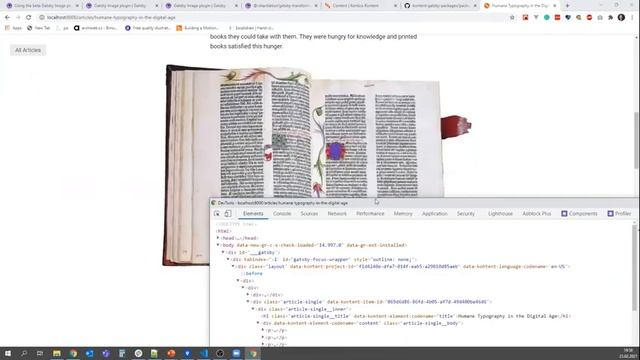Image resolution: width=640 pixels, height=360 pixels.
Task: Close the Humane Typography browser tab
Action: tap(554, 6)
